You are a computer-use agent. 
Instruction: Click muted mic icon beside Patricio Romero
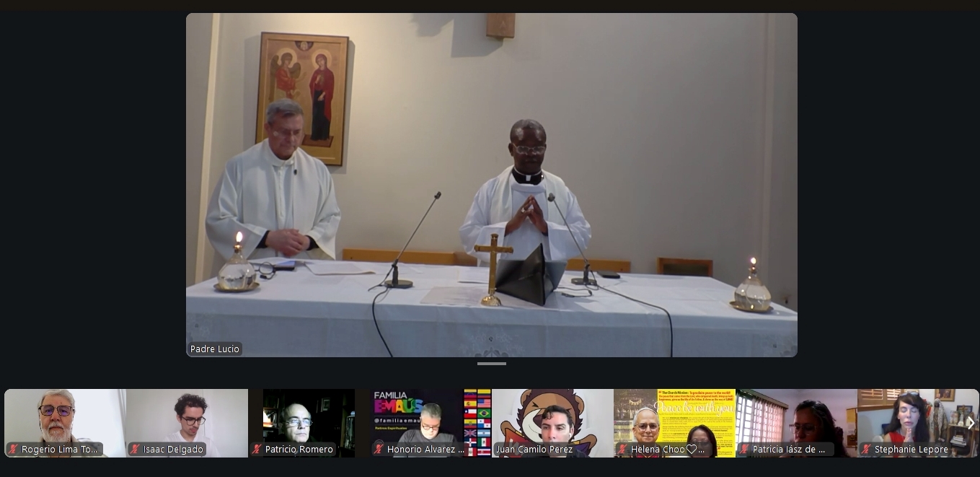click(x=257, y=450)
